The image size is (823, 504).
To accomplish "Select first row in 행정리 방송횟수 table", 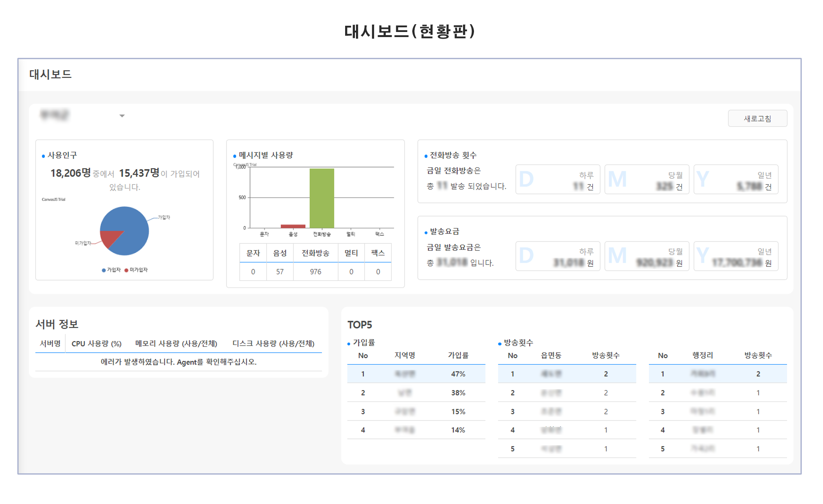I will 717,374.
